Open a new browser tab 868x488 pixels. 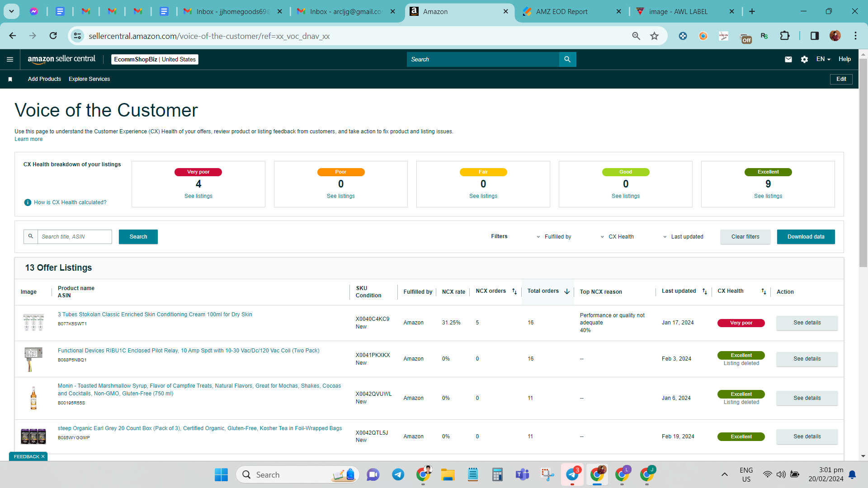click(x=752, y=11)
